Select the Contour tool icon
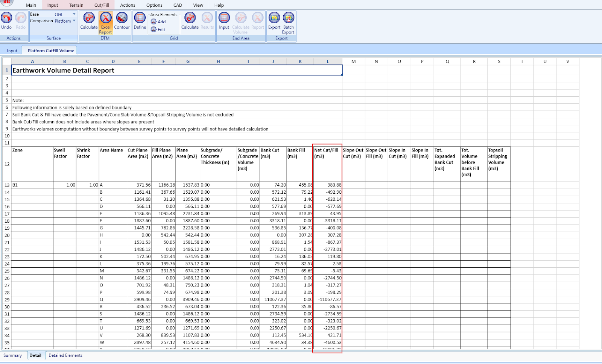602x364 pixels. [122, 18]
